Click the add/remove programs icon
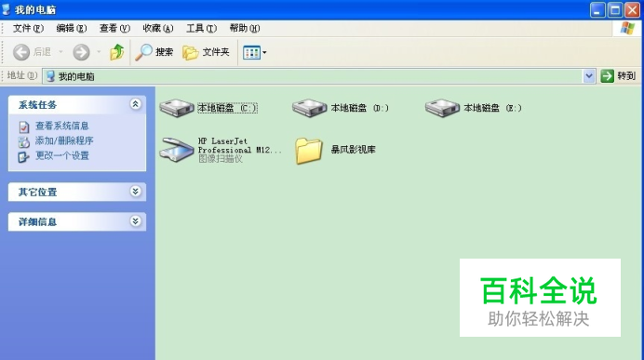The image size is (644, 360). click(x=24, y=142)
